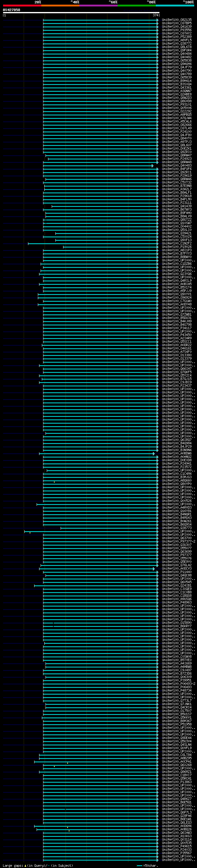The height and width of the screenshot is (868, 197).
Task: Select label UniRef100_Q38773
Action: coord(177,528)
